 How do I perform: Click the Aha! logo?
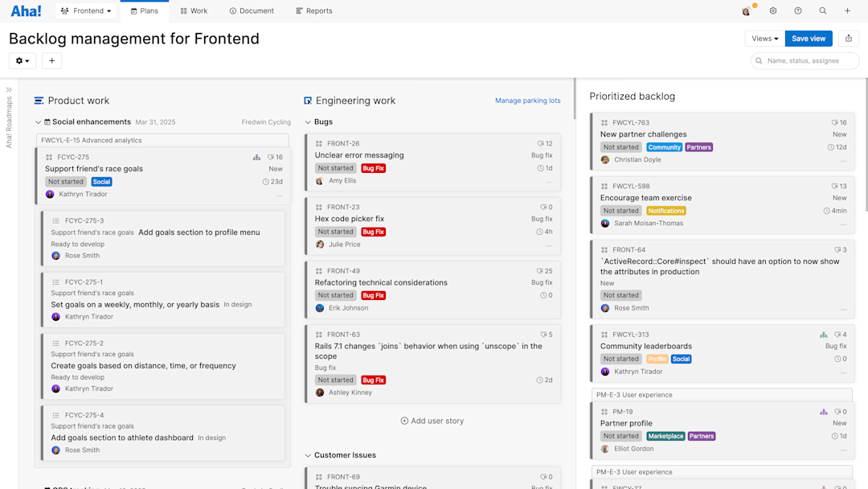point(26,10)
